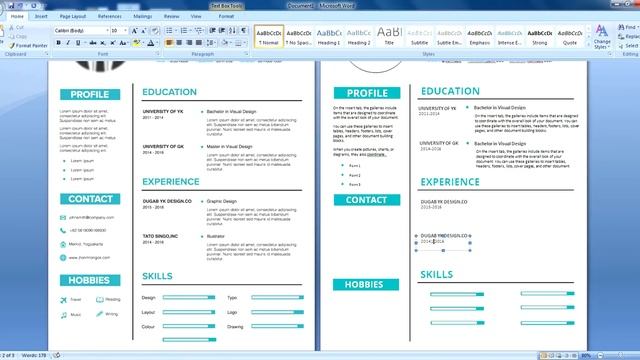Toggle Align Text Left
Image resolution: width=640 pixels, height=360 pixels.
pos(169,43)
